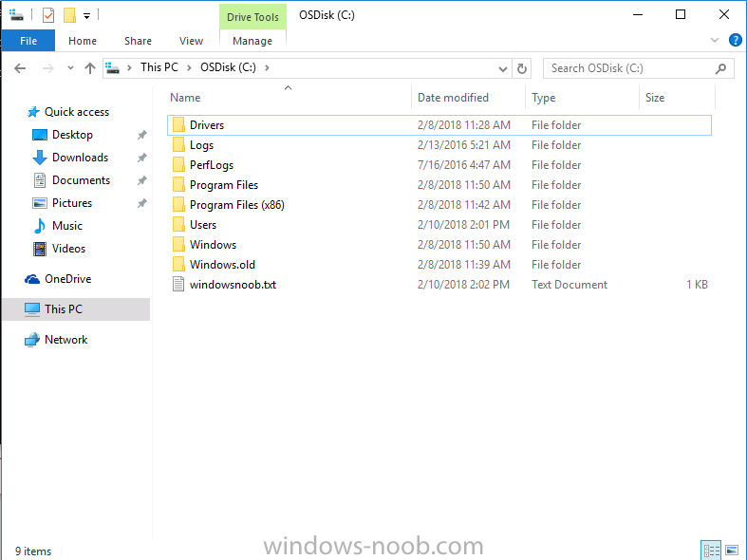Refresh the OSDisk (C:) folder view
This screenshot has height=560, width=747.
click(x=522, y=69)
